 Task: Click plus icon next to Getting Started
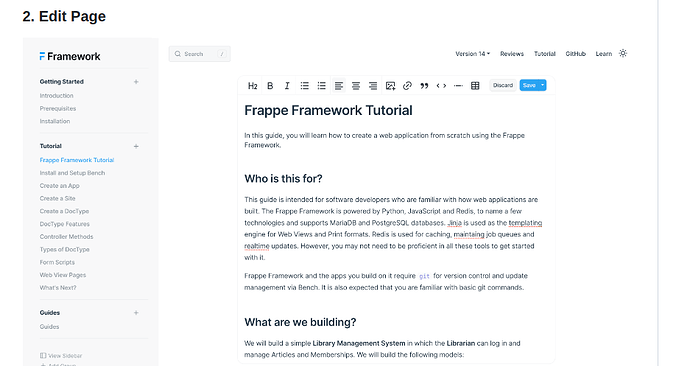pos(136,82)
